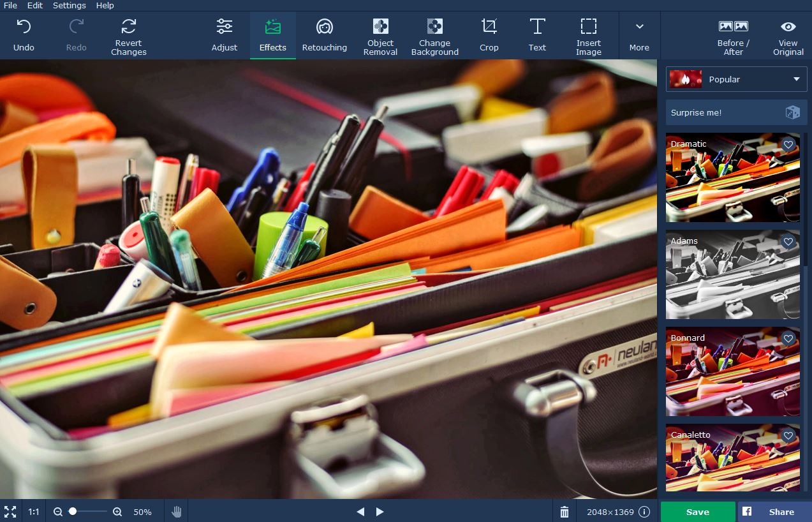Expand the More tools menu
The image size is (812, 522).
click(639, 36)
